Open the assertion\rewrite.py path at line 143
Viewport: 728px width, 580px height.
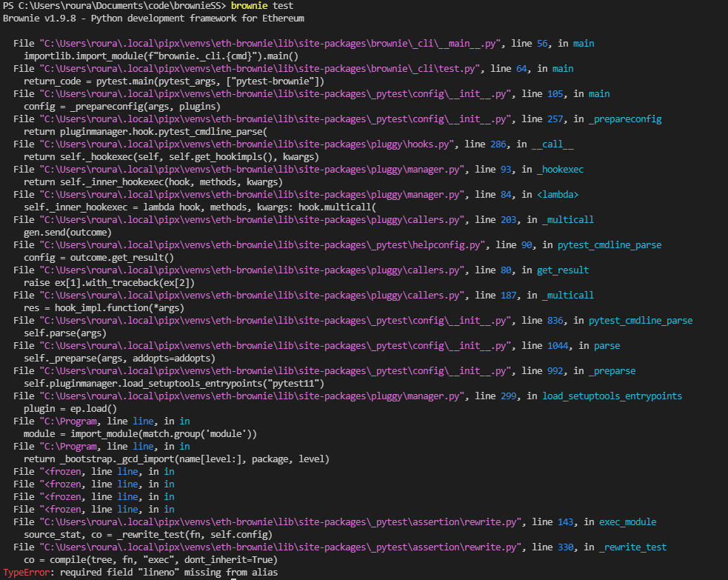coord(281,522)
